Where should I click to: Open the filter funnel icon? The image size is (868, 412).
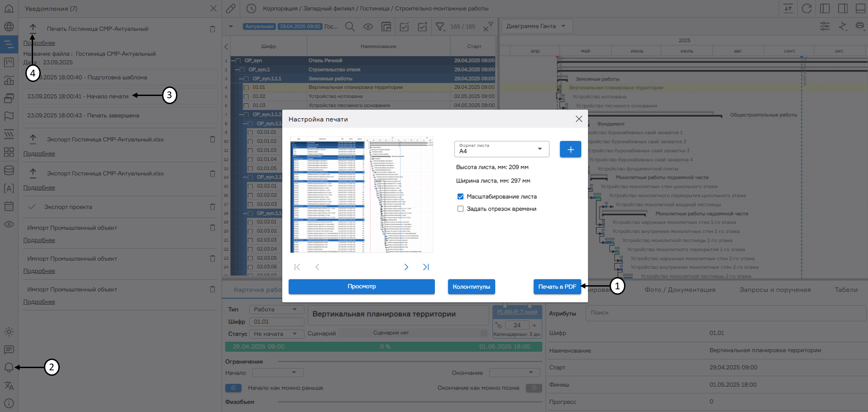click(440, 27)
